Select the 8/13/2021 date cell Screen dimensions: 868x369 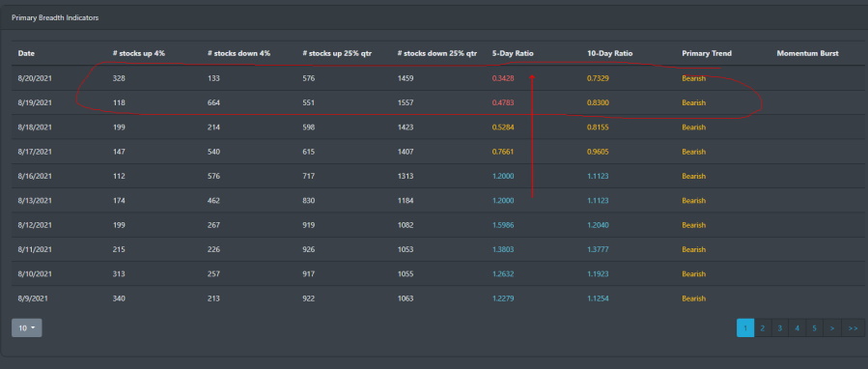tap(35, 201)
